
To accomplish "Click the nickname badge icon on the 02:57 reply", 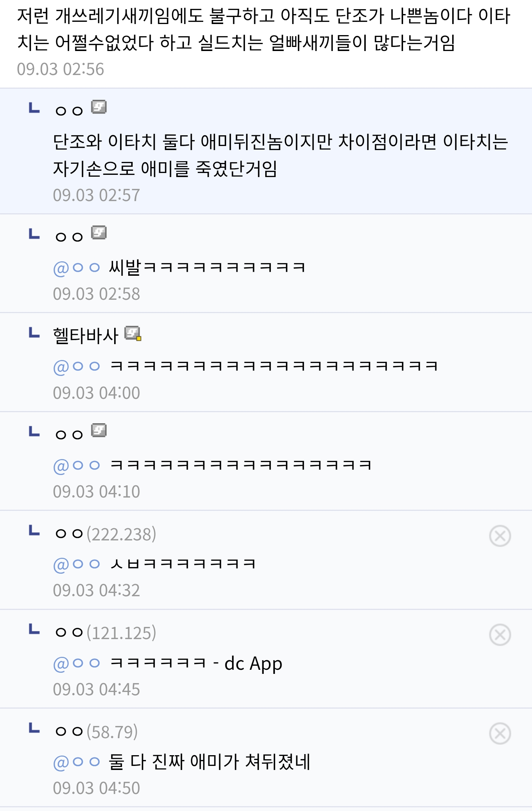I will pyautogui.click(x=99, y=107).
